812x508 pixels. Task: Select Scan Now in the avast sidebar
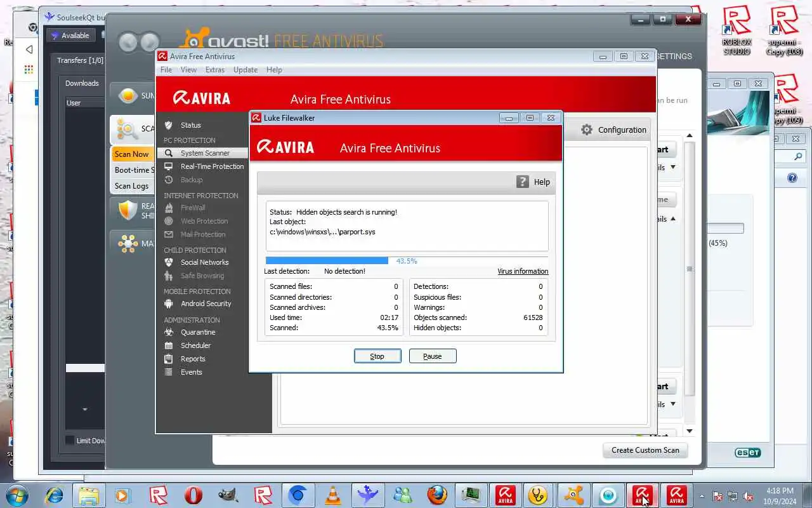coord(133,154)
